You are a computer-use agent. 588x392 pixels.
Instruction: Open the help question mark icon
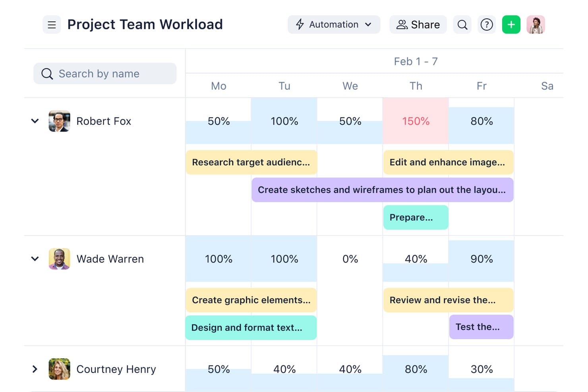(487, 25)
